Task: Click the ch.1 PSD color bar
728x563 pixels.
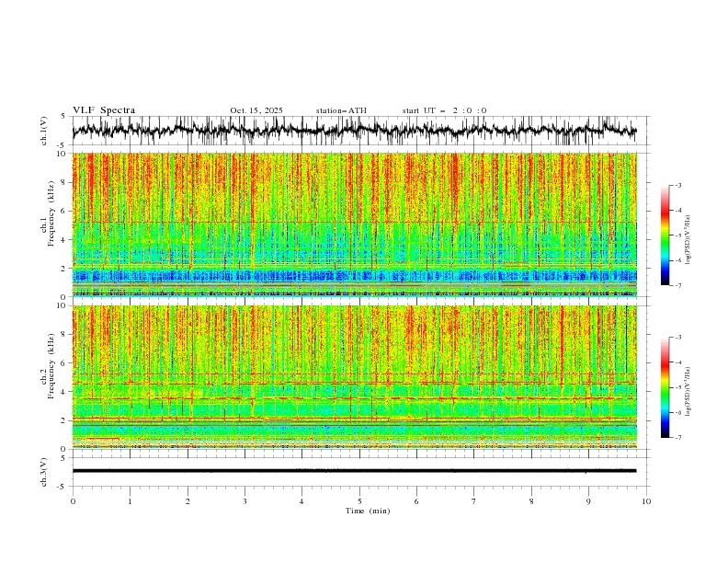Action: 665,236
